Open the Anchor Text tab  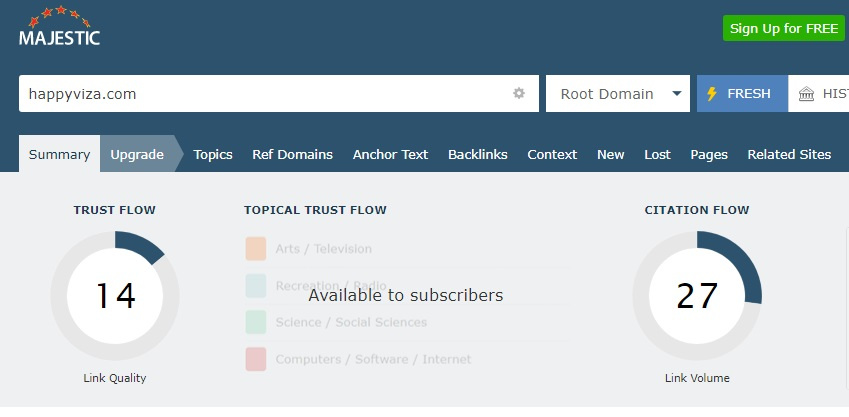[390, 154]
